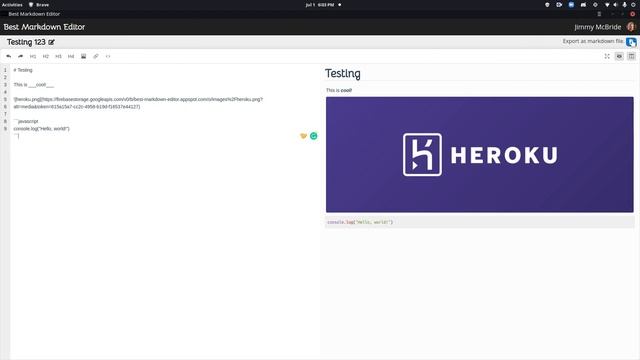Click the green Grammarly icon in editor
Image resolution: width=640 pixels, height=360 pixels.
coord(313,136)
